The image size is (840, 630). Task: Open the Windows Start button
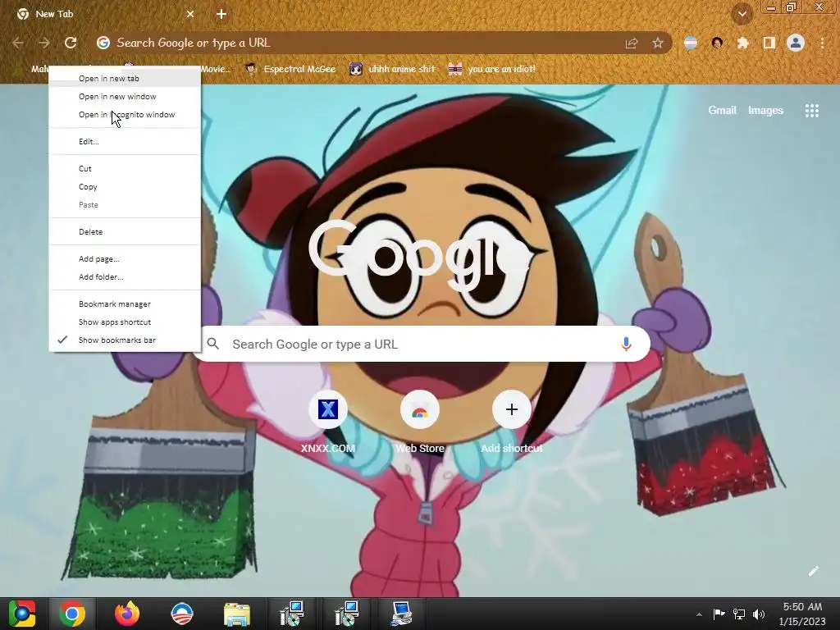click(x=21, y=614)
